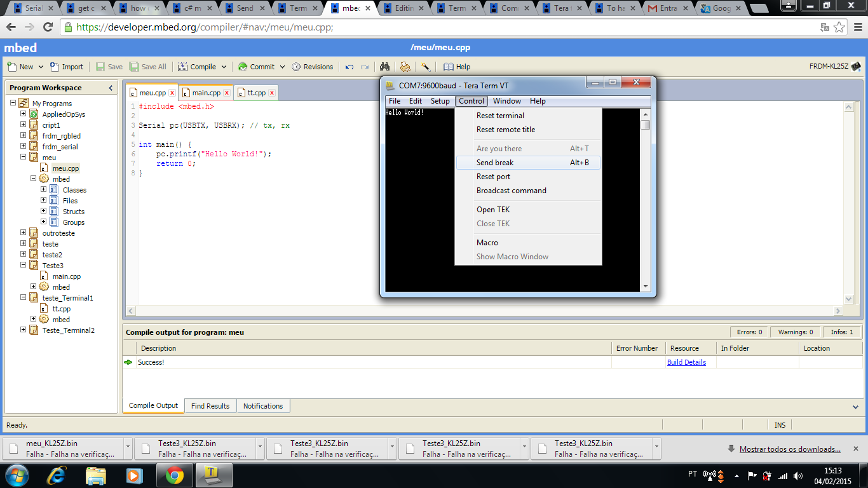Click the Chrome address bar URL
This screenshot has width=868, height=488.
point(203,27)
